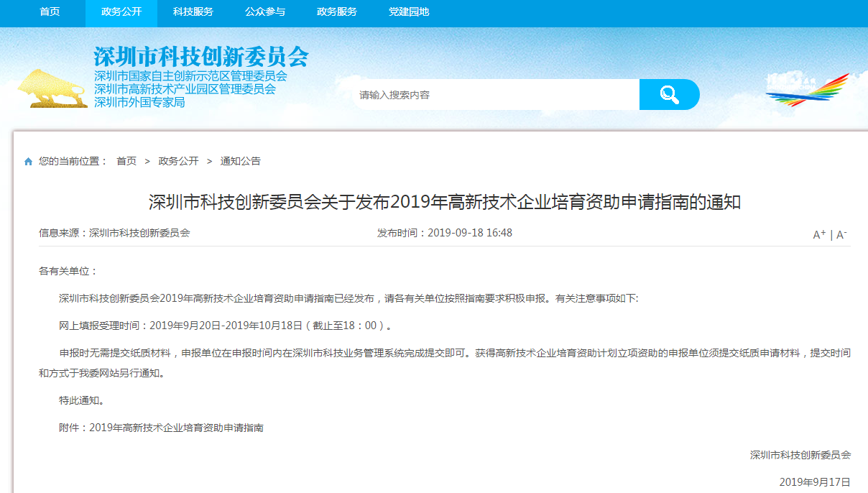Click the home icon beside current location

[29, 162]
